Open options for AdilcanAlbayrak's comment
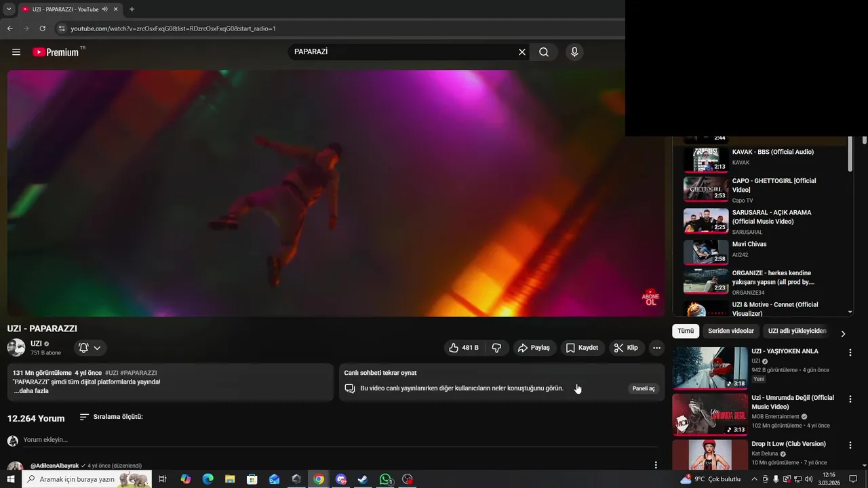Viewport: 868px width, 488px height. [656, 465]
